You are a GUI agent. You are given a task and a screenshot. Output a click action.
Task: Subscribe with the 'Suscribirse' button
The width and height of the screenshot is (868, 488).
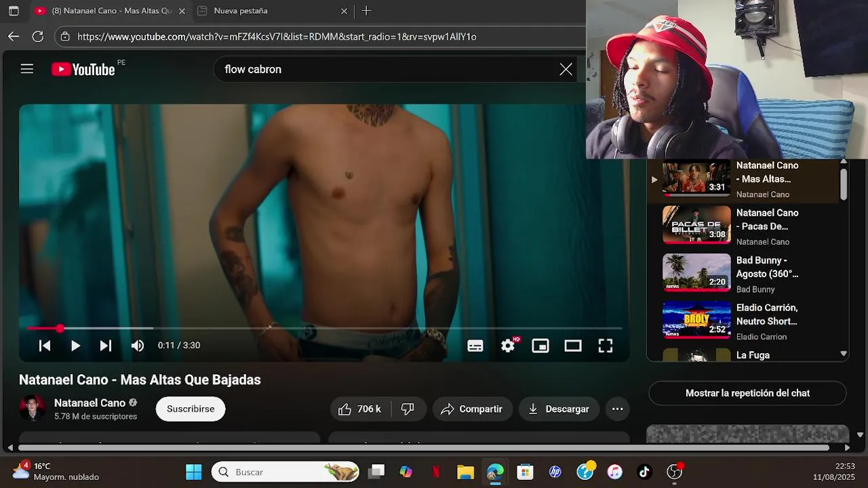pos(191,409)
